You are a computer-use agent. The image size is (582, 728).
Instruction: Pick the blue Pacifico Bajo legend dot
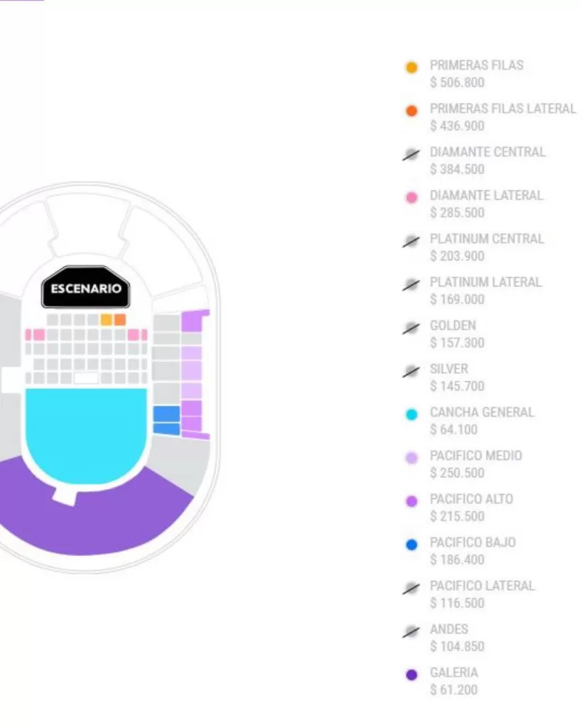tap(411, 545)
